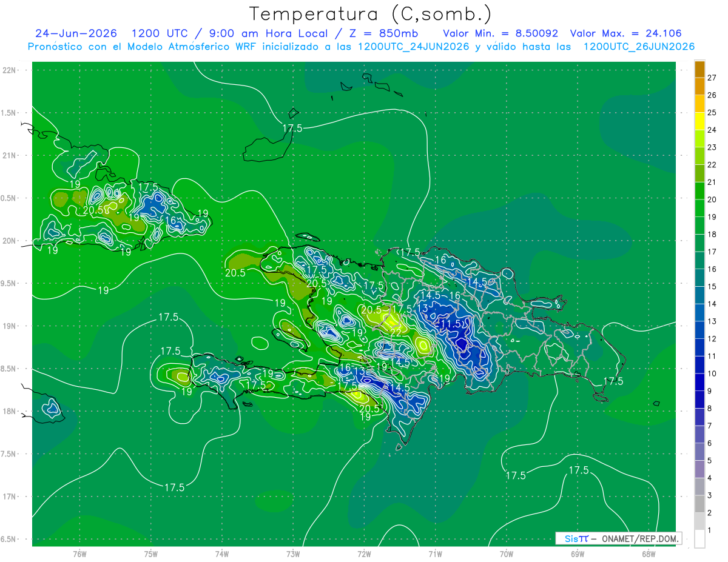The width and height of the screenshot is (728, 562).
Task: Click the '11.5' contour label over the Dominican Republic
Action: 451,324
